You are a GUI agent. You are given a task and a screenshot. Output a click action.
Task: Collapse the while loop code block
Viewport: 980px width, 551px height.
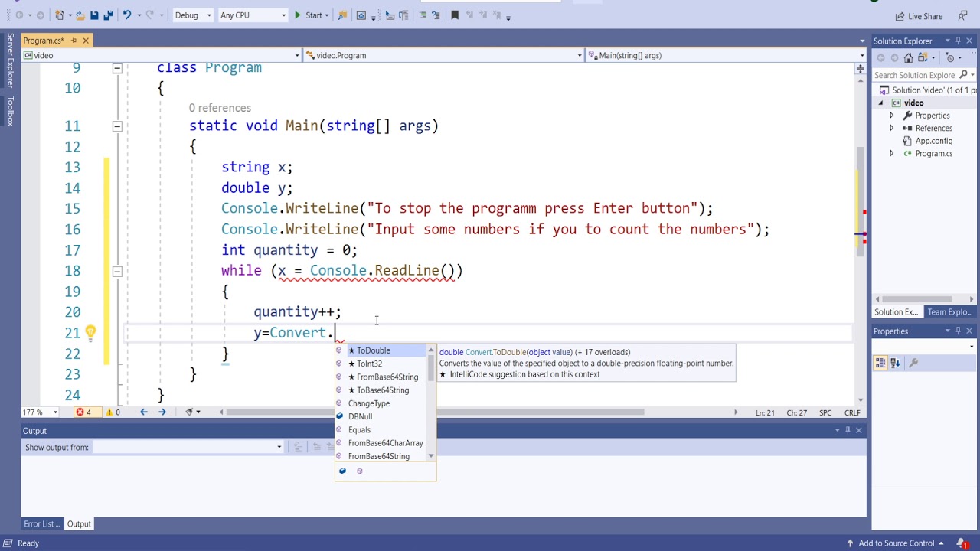coord(117,271)
